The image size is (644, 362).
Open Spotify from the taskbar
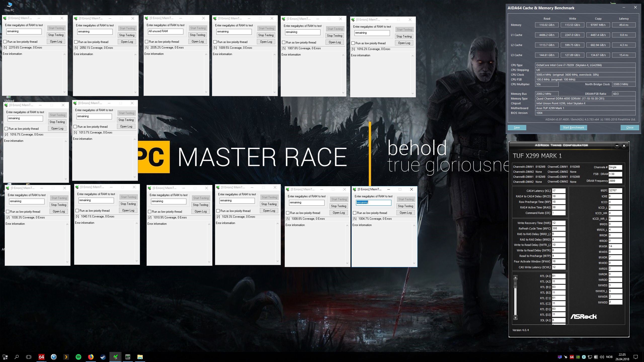pyautogui.click(x=78, y=357)
